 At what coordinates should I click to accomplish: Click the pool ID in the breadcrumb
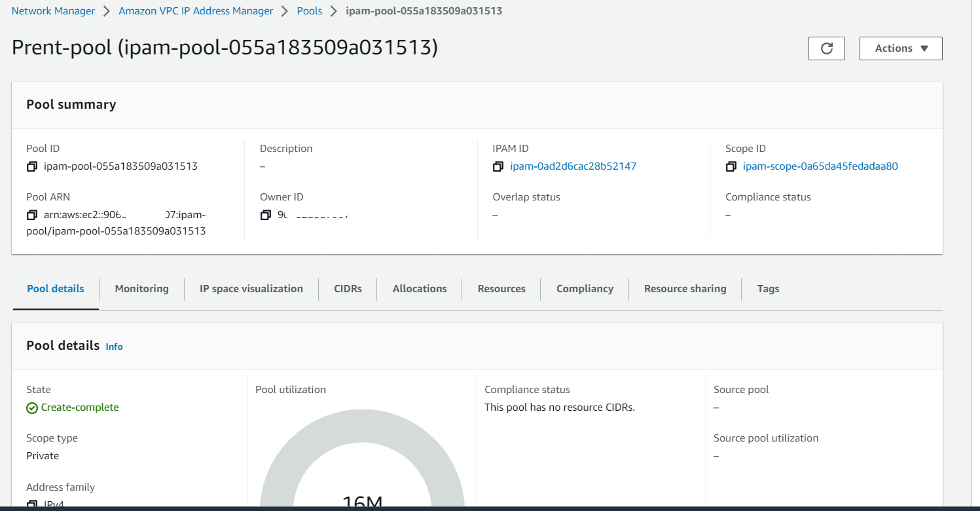(424, 11)
